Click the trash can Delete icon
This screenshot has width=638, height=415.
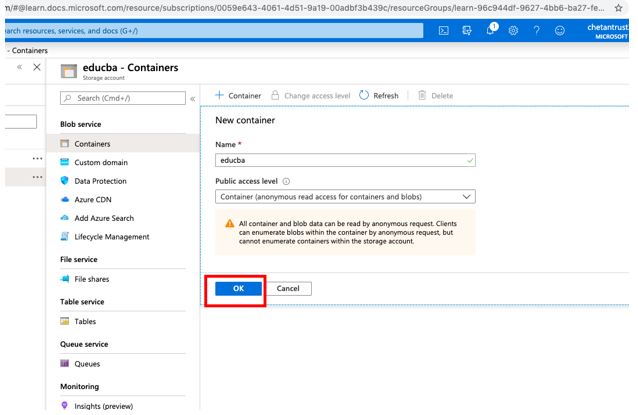[x=422, y=95]
